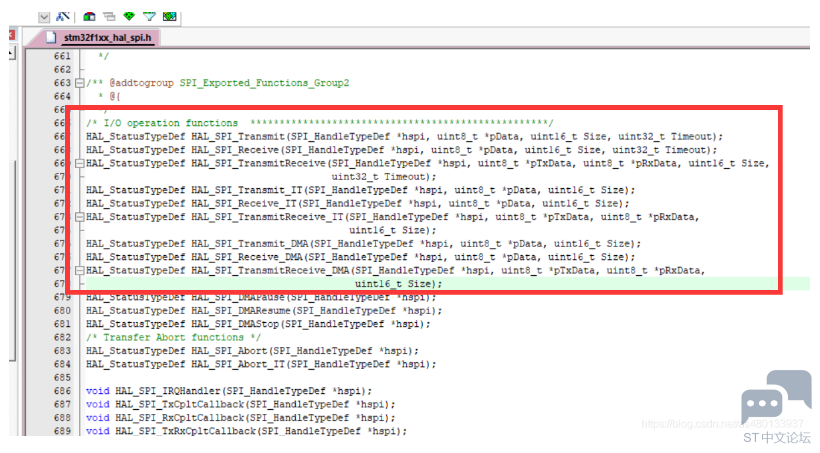This screenshot has width=820, height=453.
Task: Collapse the HAL_SPI_TransmitReceive_DMA declaration fold
Action: [80, 271]
